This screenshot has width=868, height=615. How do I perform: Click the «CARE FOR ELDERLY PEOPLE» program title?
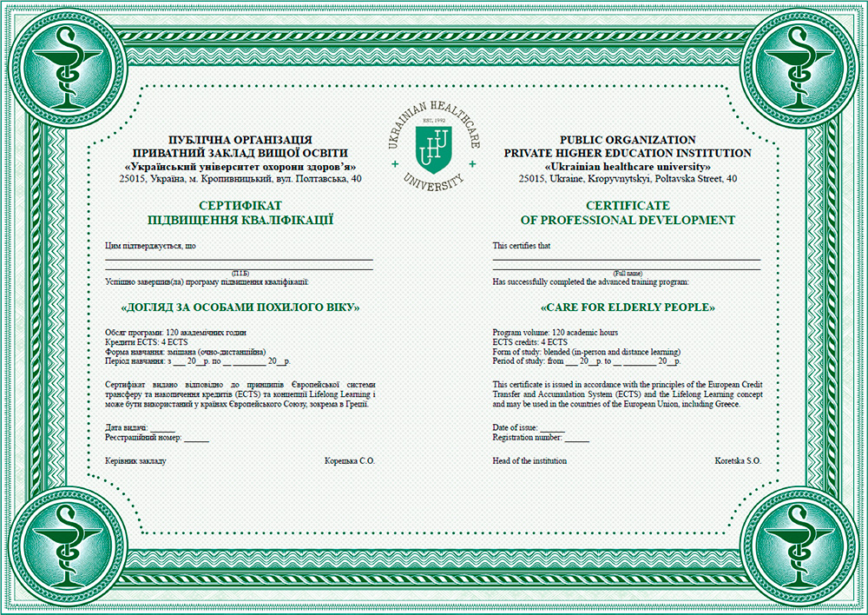point(628,307)
